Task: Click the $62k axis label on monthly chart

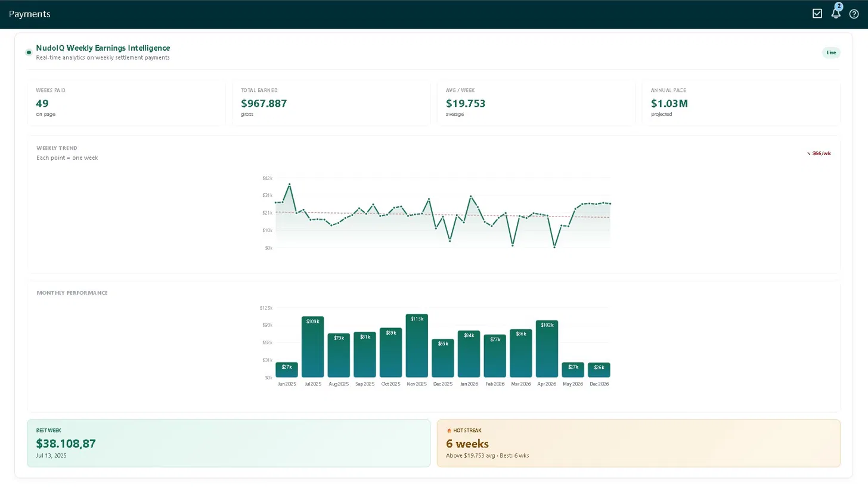Action: tap(267, 342)
